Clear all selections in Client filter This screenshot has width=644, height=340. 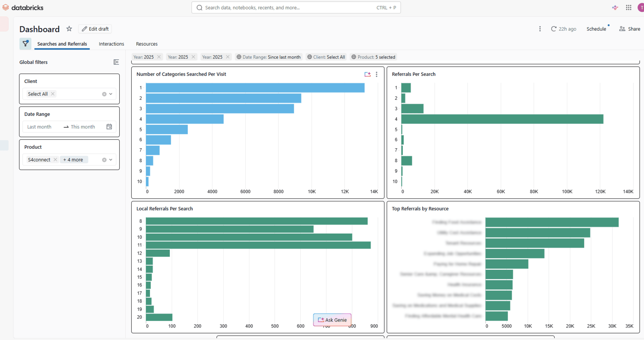[x=104, y=94]
